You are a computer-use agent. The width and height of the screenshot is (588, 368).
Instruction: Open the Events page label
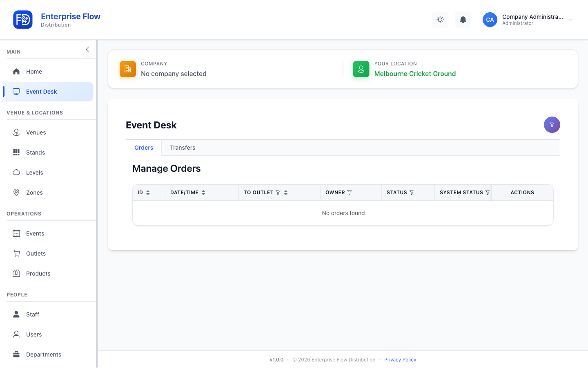coord(35,233)
